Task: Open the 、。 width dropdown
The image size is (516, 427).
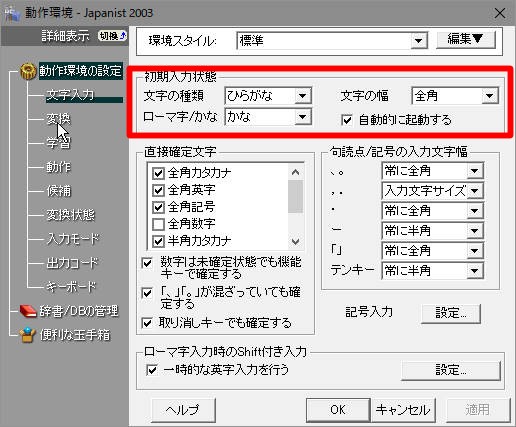Action: pos(475,171)
